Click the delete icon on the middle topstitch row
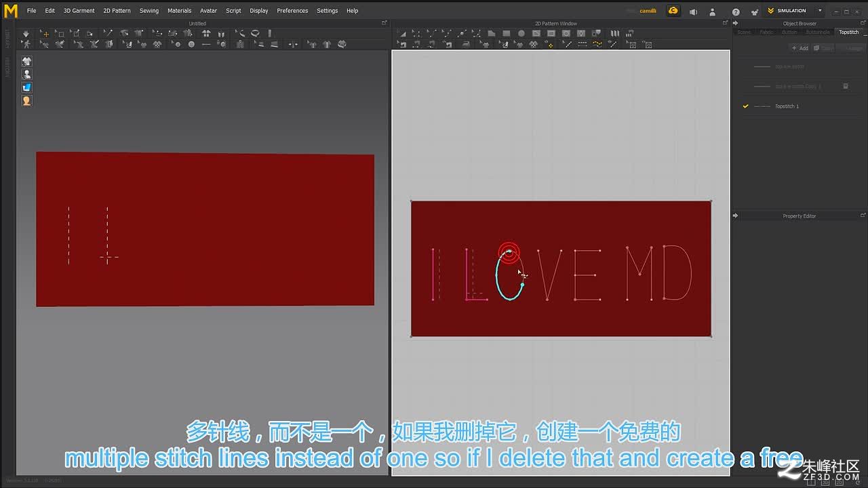The image size is (868, 488). pos(846,86)
